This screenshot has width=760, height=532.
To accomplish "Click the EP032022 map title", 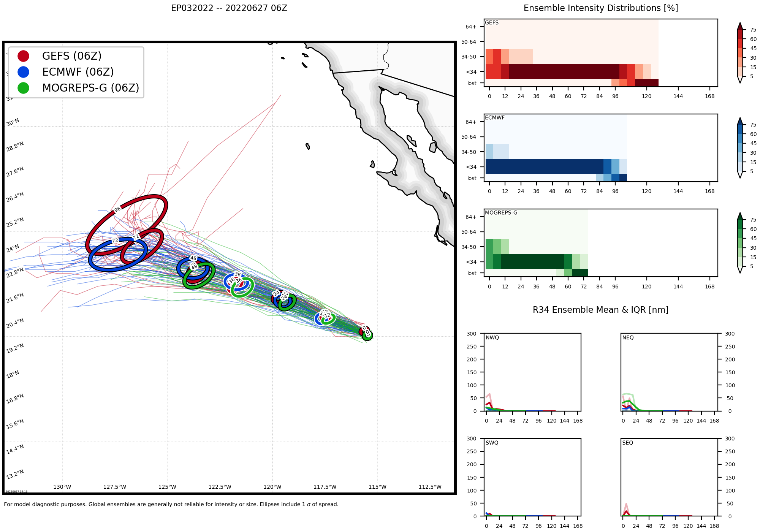I will tap(229, 8).
